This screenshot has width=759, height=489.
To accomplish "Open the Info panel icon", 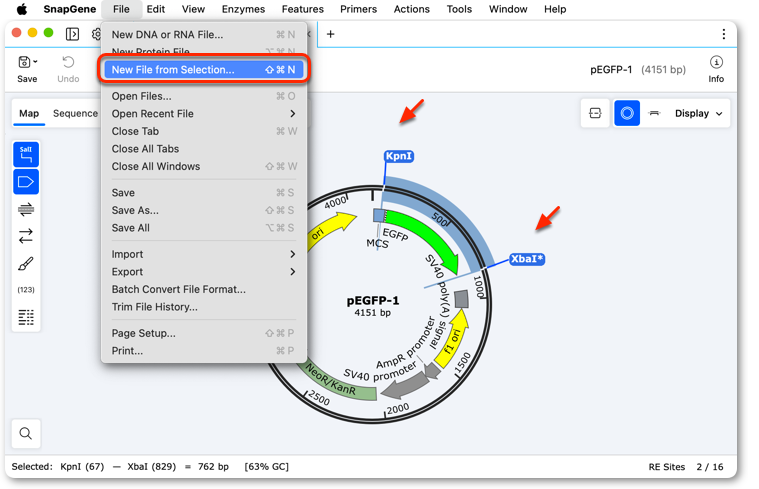I will 716,69.
